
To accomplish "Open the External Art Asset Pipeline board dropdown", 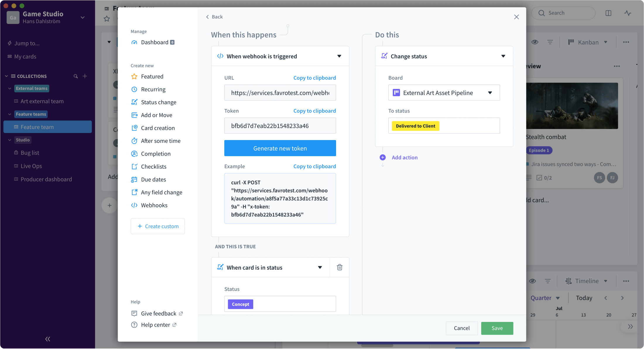I will tap(490, 93).
